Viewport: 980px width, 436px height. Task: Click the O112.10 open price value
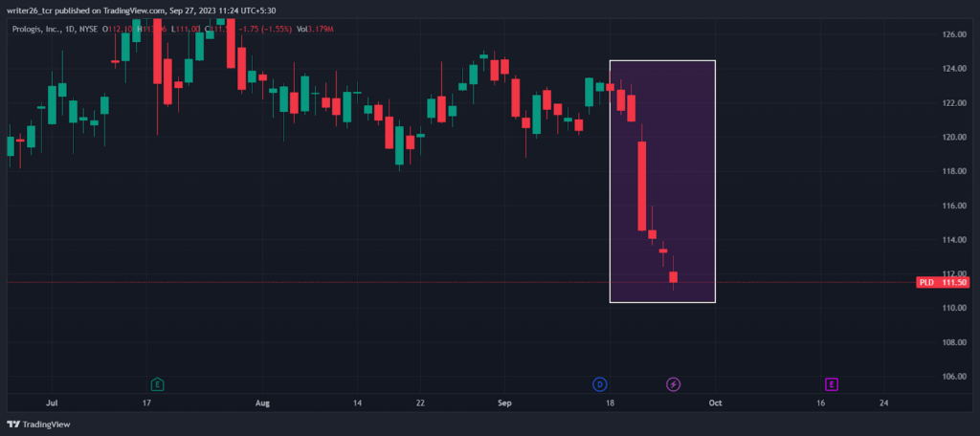118,29
